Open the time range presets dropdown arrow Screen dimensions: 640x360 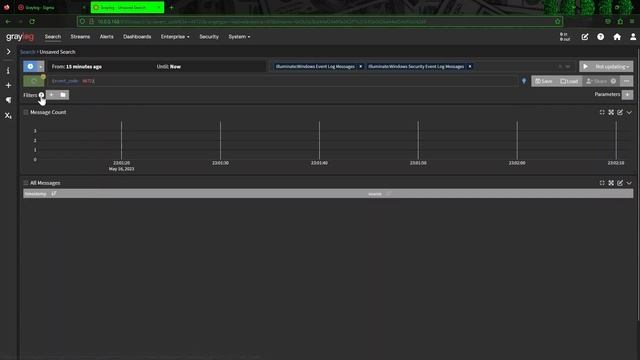click(x=41, y=67)
